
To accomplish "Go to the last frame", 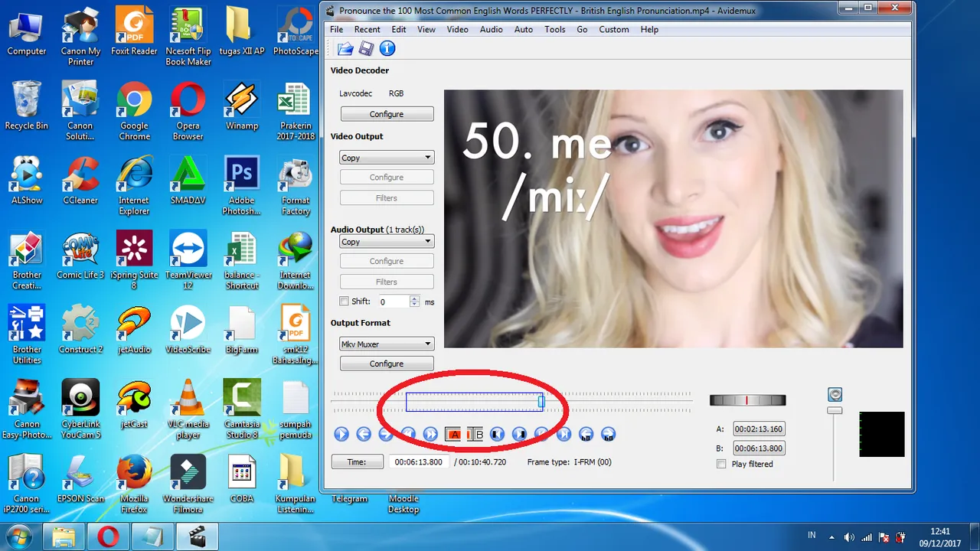I will (x=563, y=434).
